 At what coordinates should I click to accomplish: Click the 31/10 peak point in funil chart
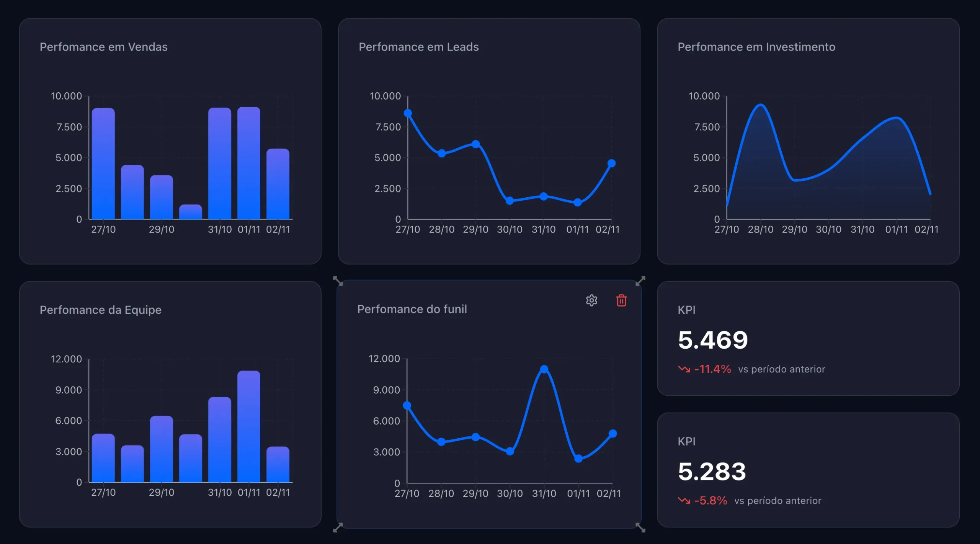tap(544, 369)
